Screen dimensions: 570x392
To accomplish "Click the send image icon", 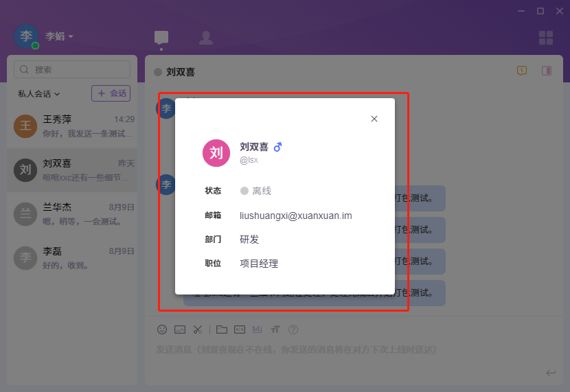I will click(x=180, y=330).
